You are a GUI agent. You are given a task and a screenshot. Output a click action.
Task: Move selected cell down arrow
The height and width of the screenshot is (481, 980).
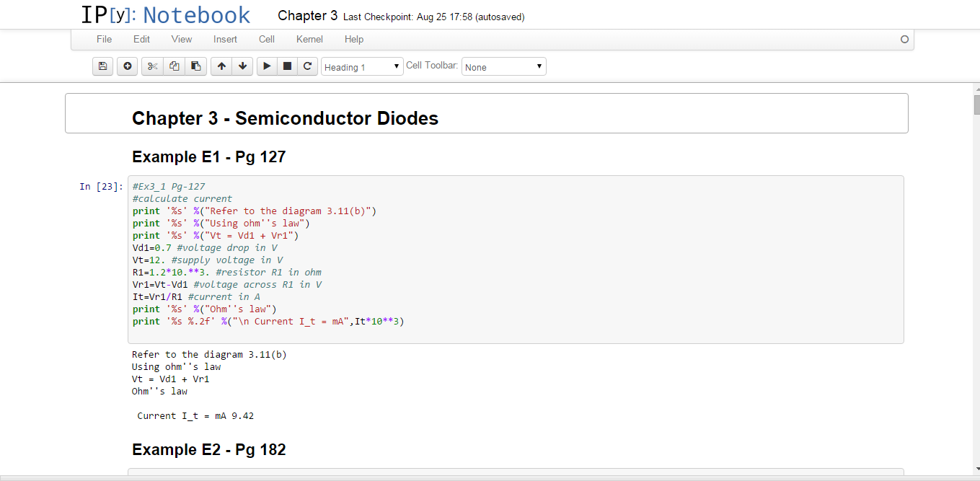[x=242, y=66]
